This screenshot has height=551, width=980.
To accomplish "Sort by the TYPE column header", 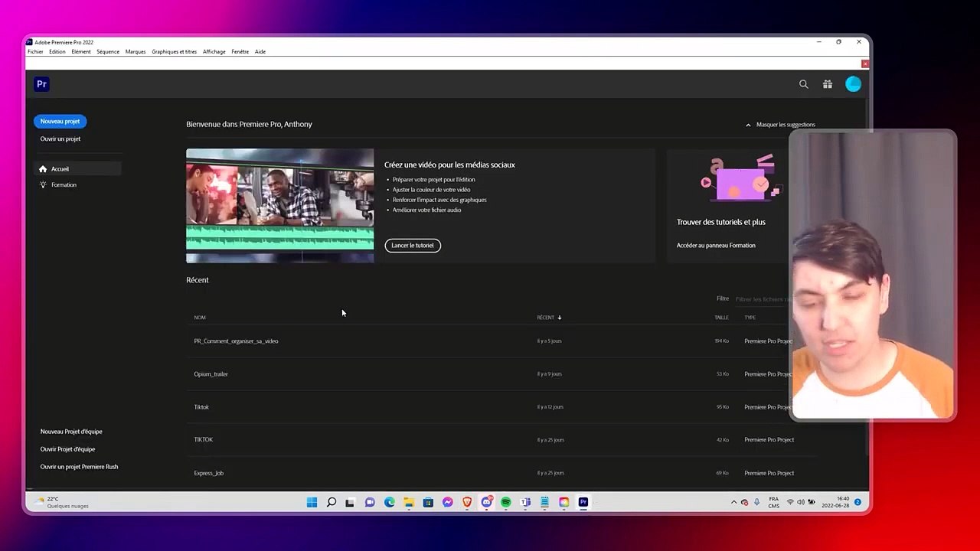I will (x=750, y=318).
